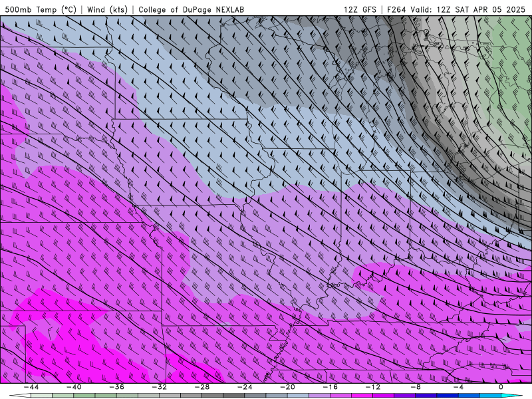Click the '500mb Temp (°C)' title text
The height and width of the screenshot is (399, 532).
point(41,9)
